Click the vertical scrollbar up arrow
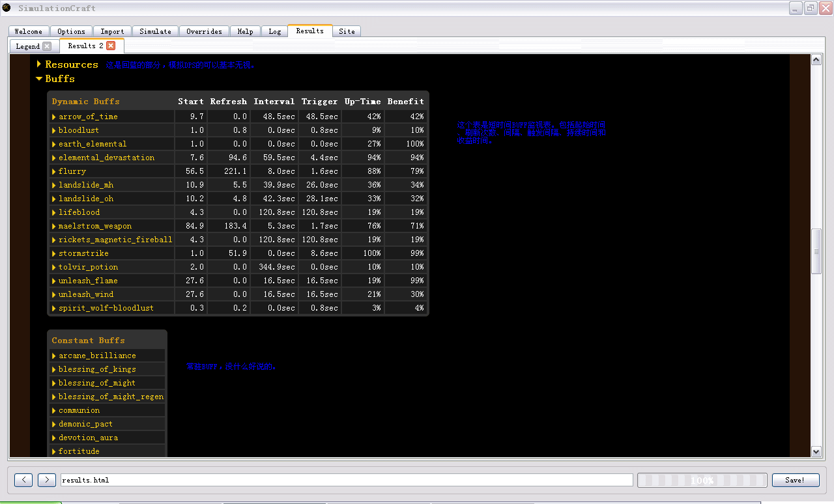 click(816, 60)
